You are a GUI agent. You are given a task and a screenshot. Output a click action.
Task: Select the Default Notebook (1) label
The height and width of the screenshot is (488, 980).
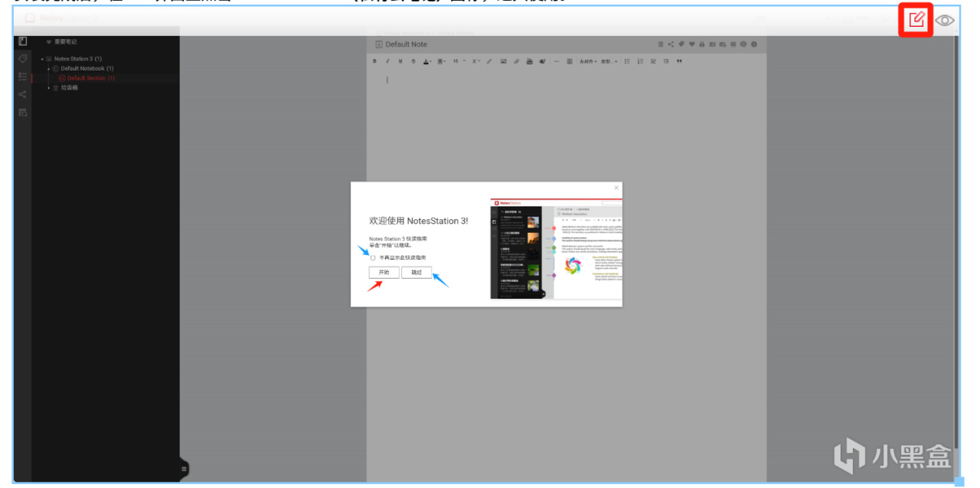pos(87,69)
